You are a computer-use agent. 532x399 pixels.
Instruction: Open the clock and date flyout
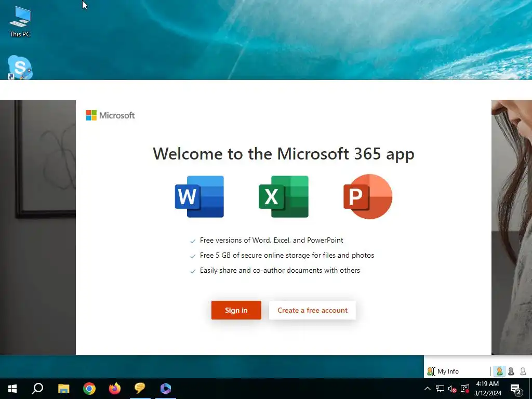click(x=487, y=389)
